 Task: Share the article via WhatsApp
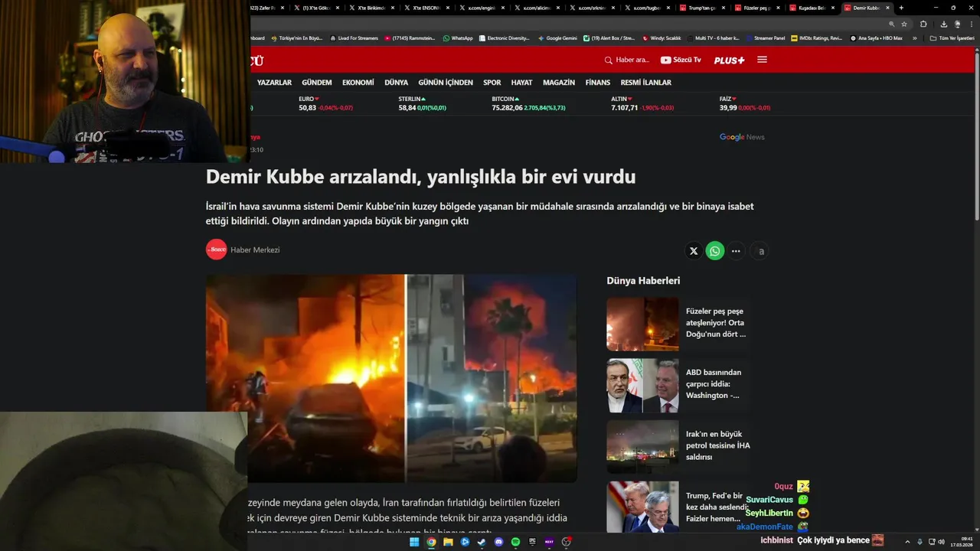click(715, 251)
